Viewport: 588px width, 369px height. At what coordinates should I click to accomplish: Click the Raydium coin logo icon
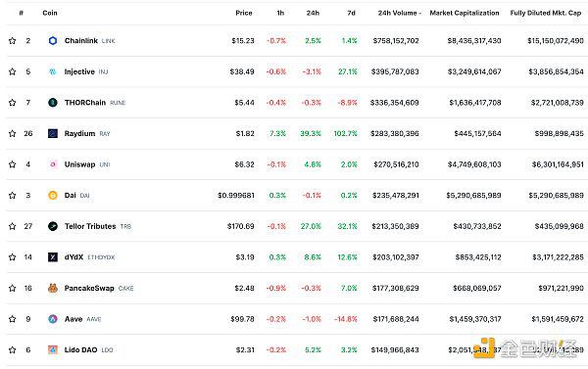pos(53,133)
